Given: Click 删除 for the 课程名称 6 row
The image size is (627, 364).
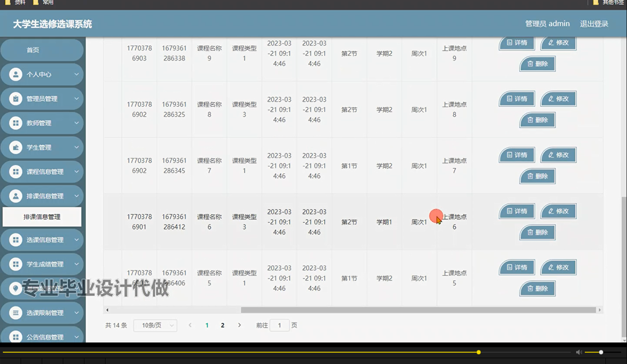Looking at the screenshot, I should click(537, 232).
